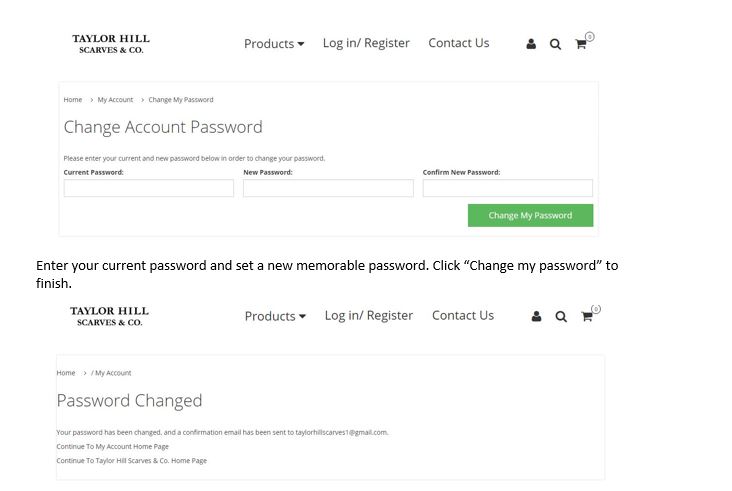Click the user icon in the lower header

click(536, 316)
